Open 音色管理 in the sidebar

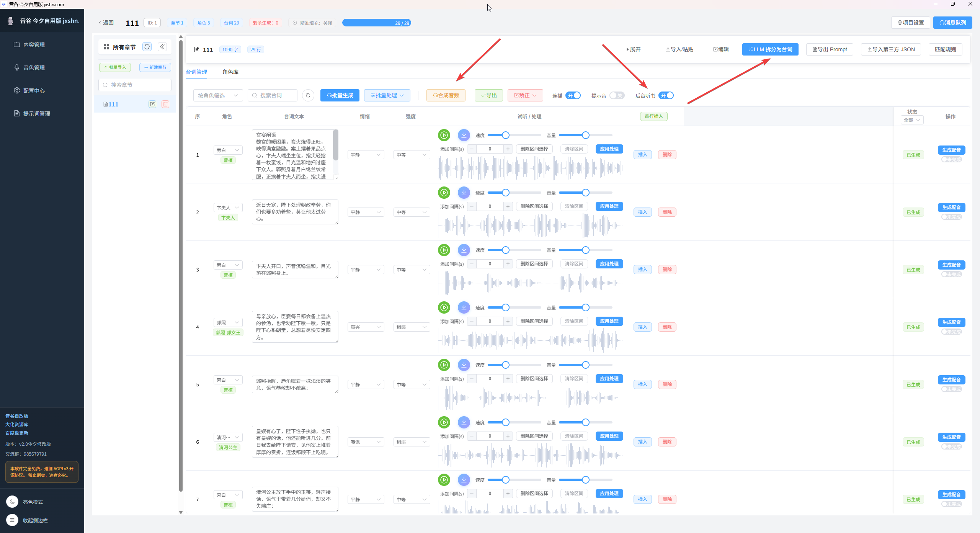[x=34, y=68]
